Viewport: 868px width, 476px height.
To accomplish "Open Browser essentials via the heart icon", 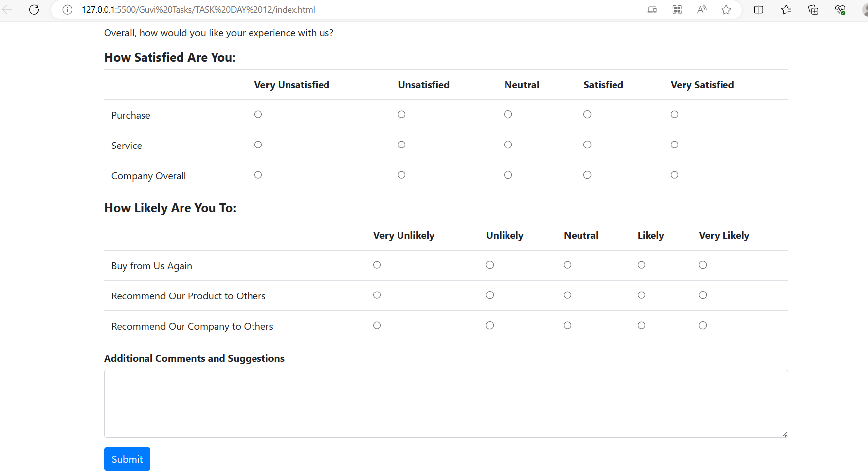I will tap(840, 9).
